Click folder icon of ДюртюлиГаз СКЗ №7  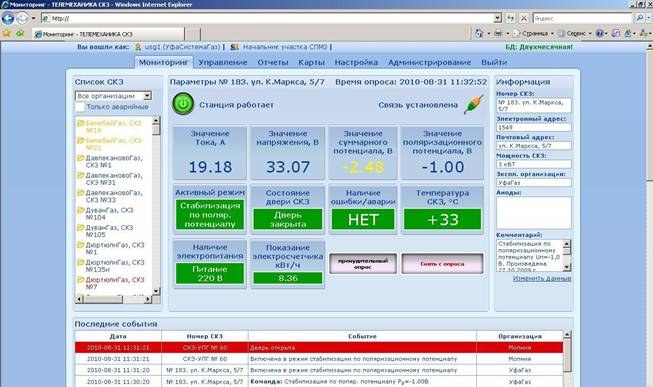tap(81, 280)
